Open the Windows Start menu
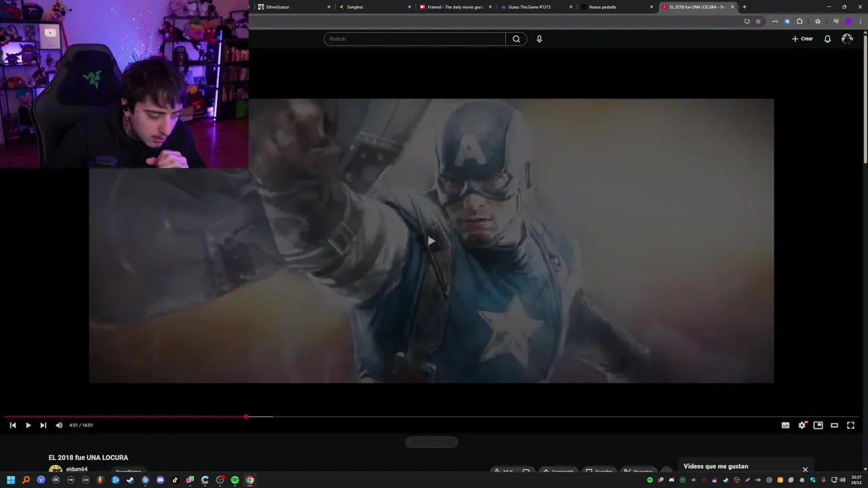Viewport: 868px width, 488px height. click(11, 480)
